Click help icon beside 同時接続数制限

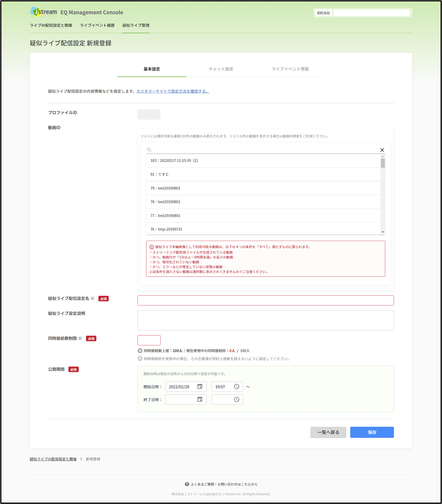pyautogui.click(x=80, y=338)
